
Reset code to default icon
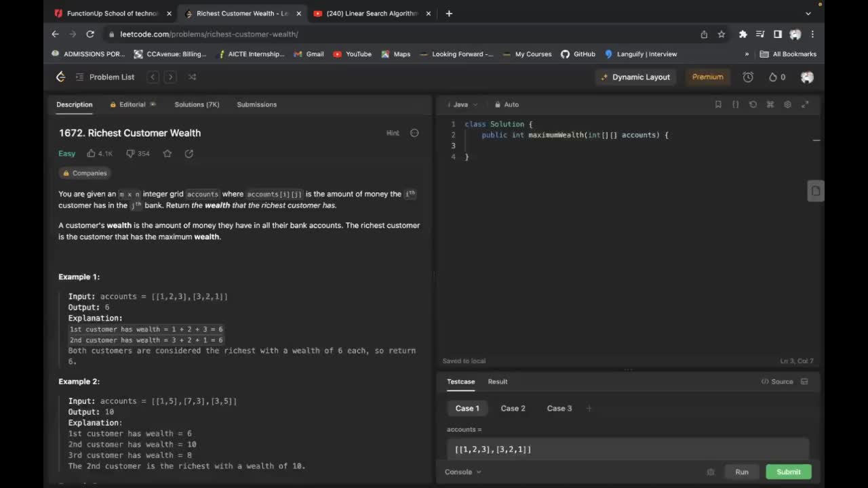pos(753,104)
